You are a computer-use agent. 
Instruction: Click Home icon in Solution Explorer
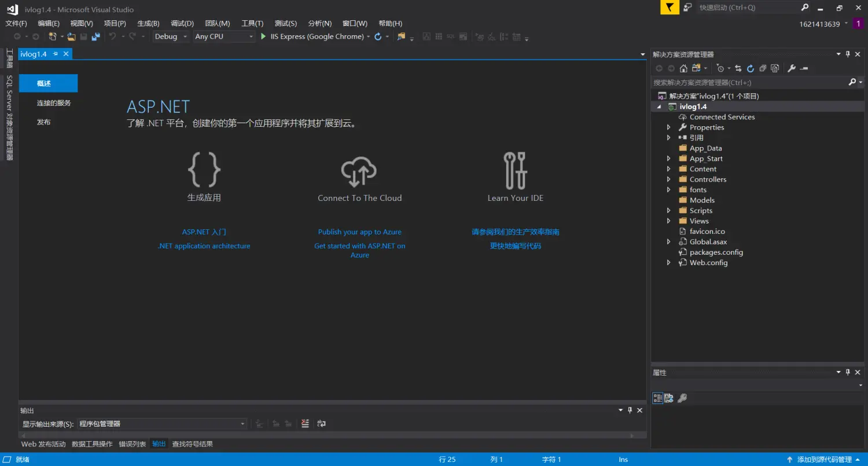pos(683,68)
